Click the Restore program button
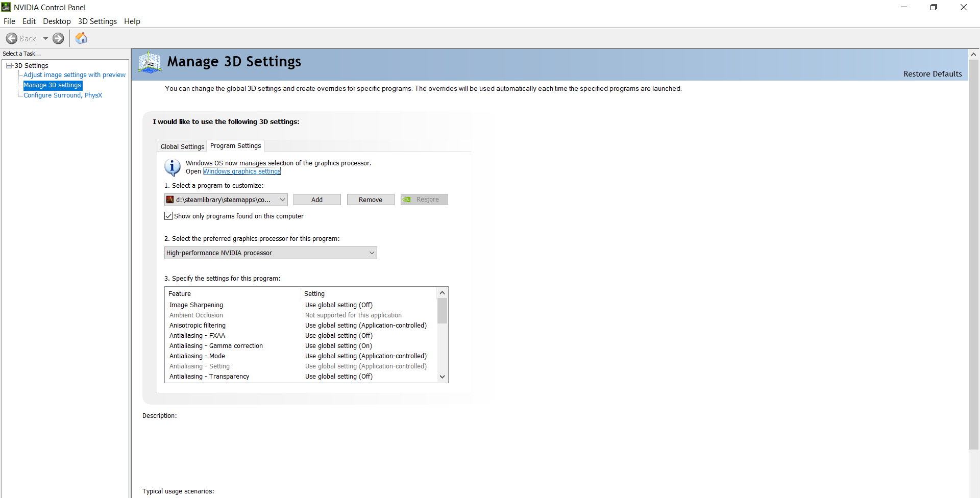 (x=424, y=200)
